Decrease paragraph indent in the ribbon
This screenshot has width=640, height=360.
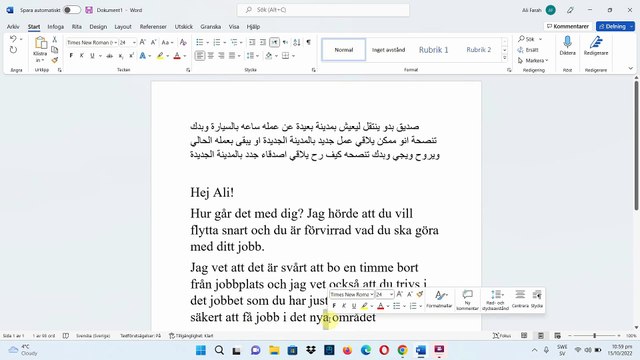click(x=252, y=42)
